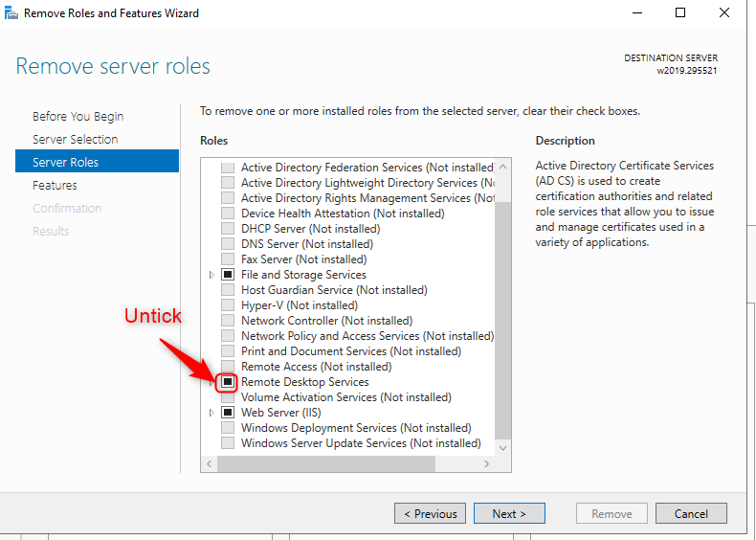Expand the File and Storage Services node
The height and width of the screenshot is (540, 756).
click(x=212, y=275)
